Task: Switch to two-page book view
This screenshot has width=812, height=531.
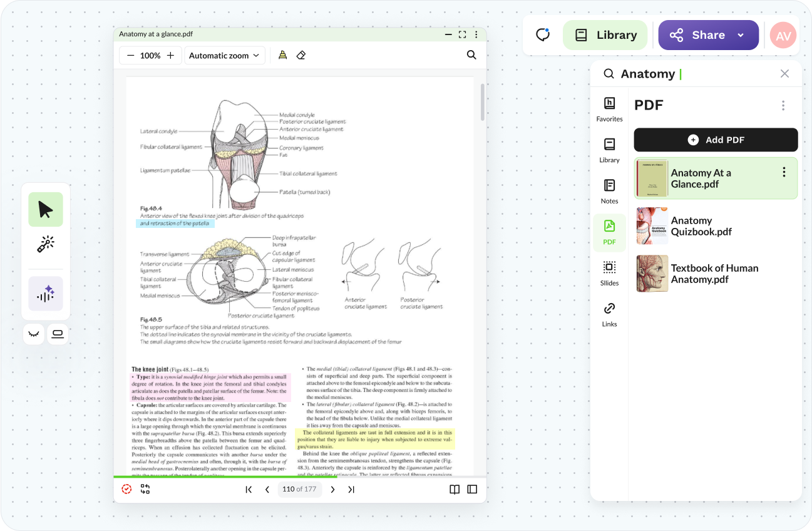Action: pyautogui.click(x=455, y=490)
